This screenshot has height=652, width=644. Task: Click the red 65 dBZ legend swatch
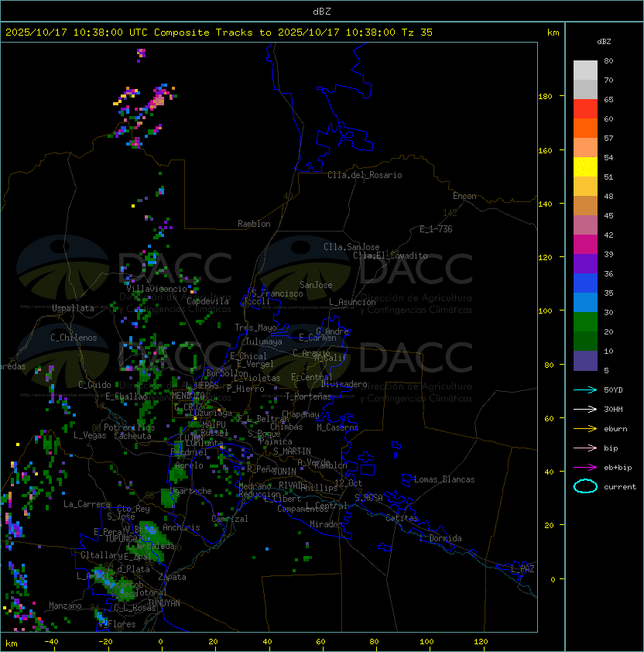(585, 108)
